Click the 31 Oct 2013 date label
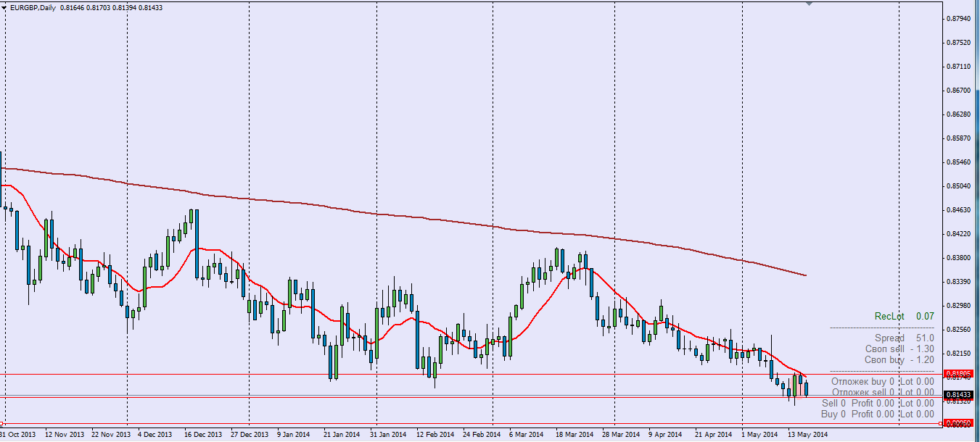Screen dimensions: 980x442 pyautogui.click(x=18, y=435)
